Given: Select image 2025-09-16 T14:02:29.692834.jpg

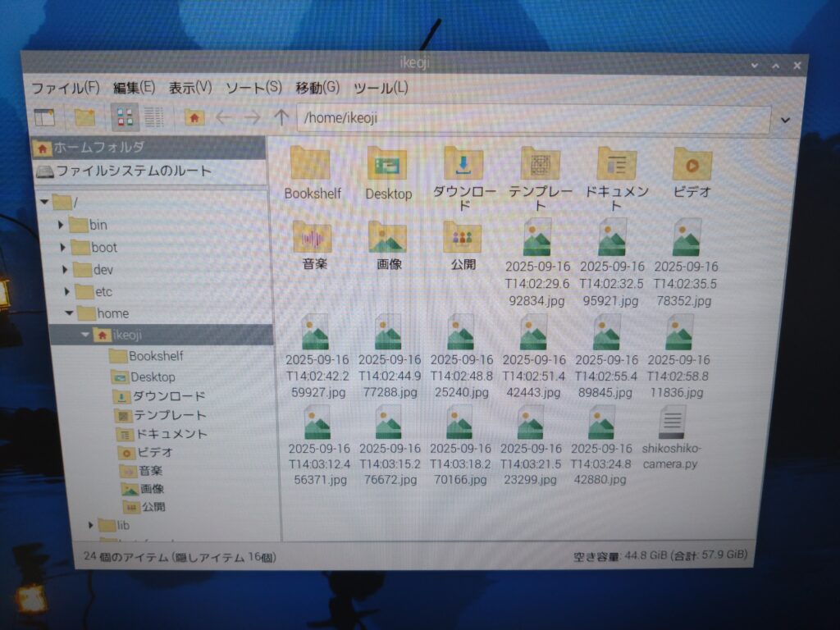Looking at the screenshot, I should (537, 240).
